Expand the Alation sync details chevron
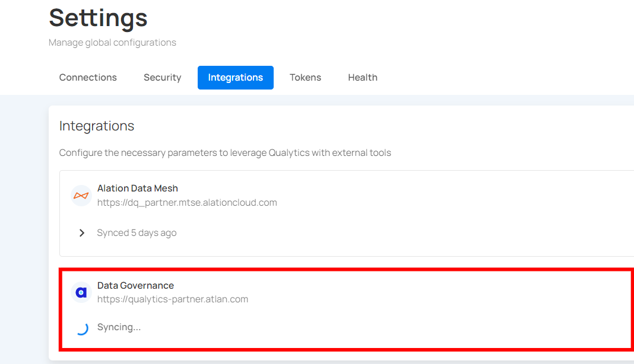The height and width of the screenshot is (364, 634). (x=82, y=233)
